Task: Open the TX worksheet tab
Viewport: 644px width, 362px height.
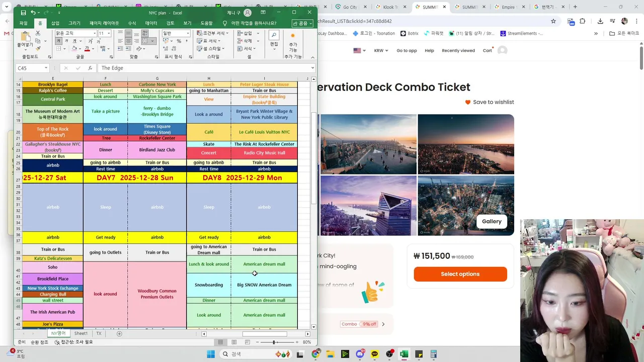Action: pyautogui.click(x=99, y=333)
